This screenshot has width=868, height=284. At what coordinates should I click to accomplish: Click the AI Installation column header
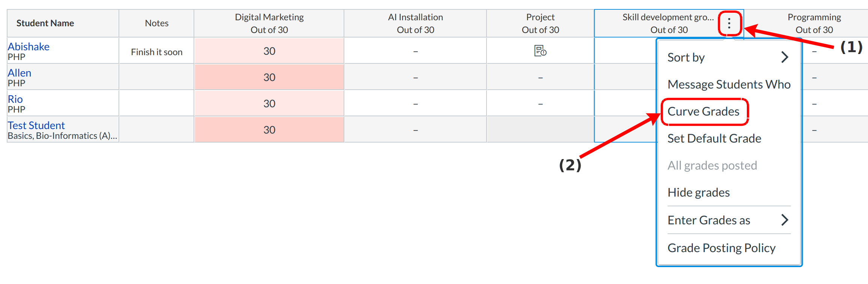coord(415,23)
